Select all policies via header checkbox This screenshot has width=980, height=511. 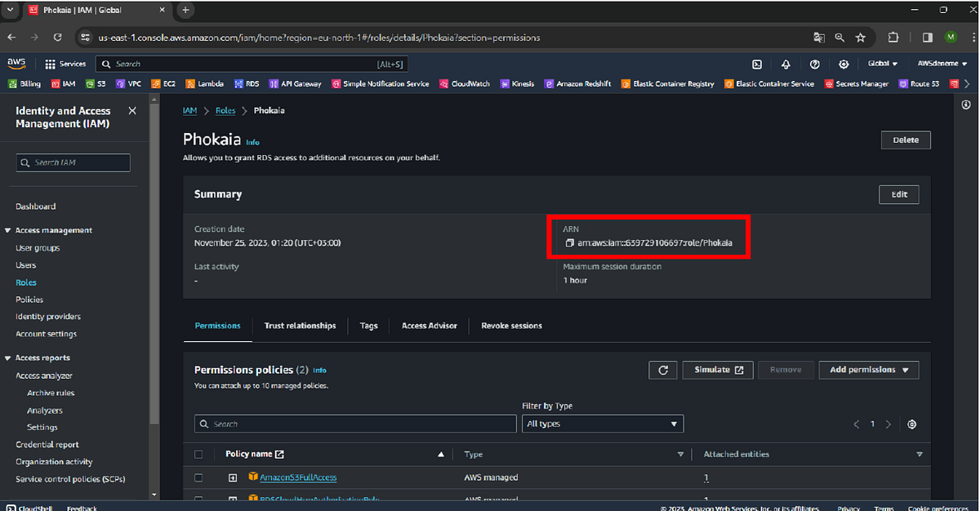(198, 454)
